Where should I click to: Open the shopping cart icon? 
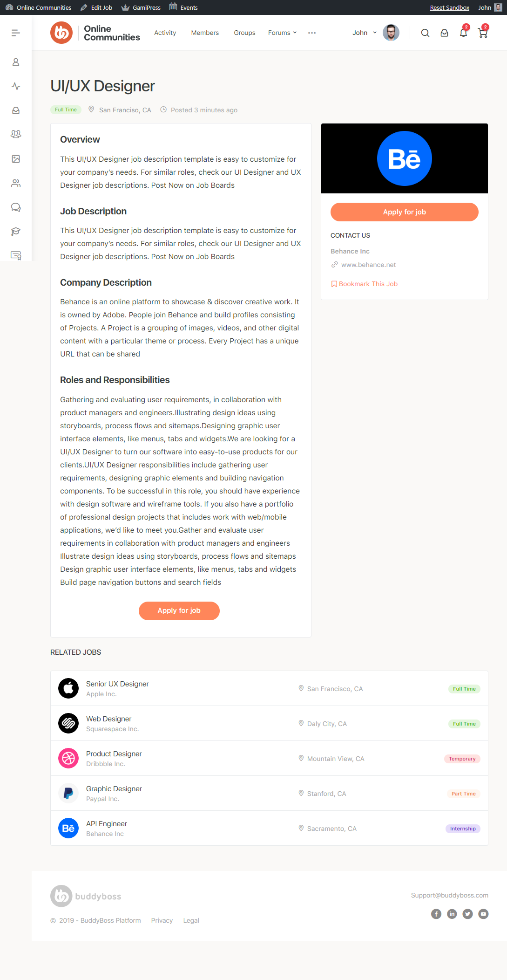(x=483, y=33)
